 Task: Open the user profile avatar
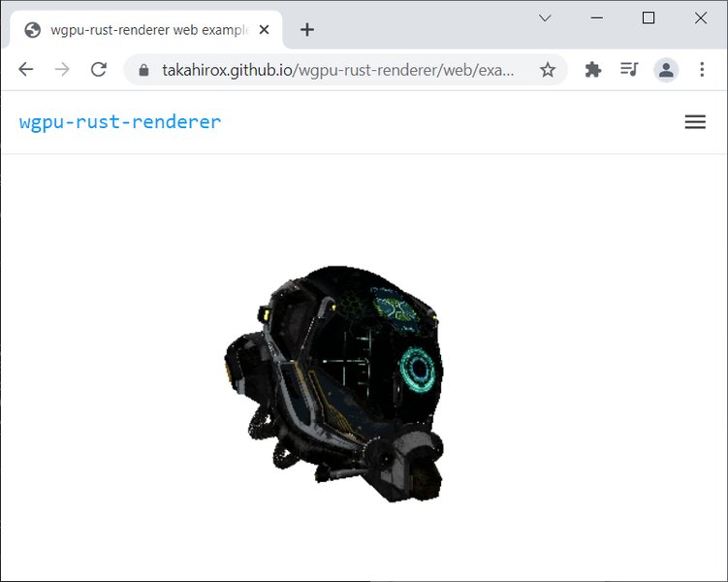pyautogui.click(x=666, y=70)
